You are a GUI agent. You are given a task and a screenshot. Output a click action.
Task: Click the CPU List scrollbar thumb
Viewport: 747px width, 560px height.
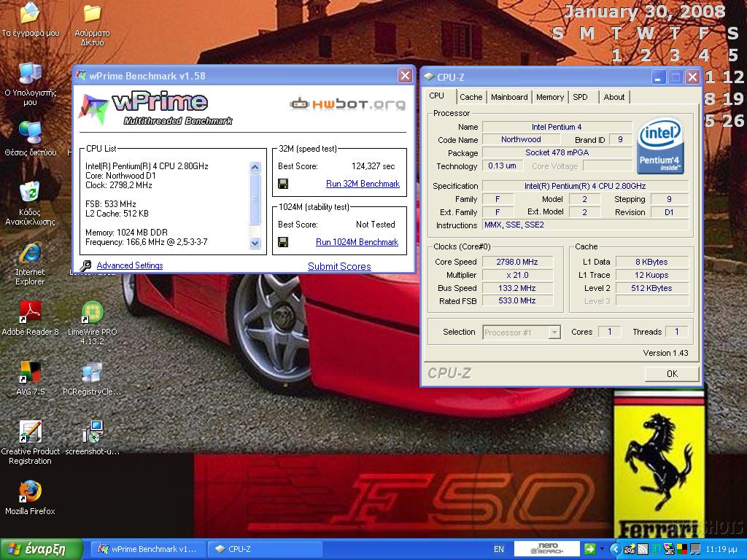coord(255,199)
